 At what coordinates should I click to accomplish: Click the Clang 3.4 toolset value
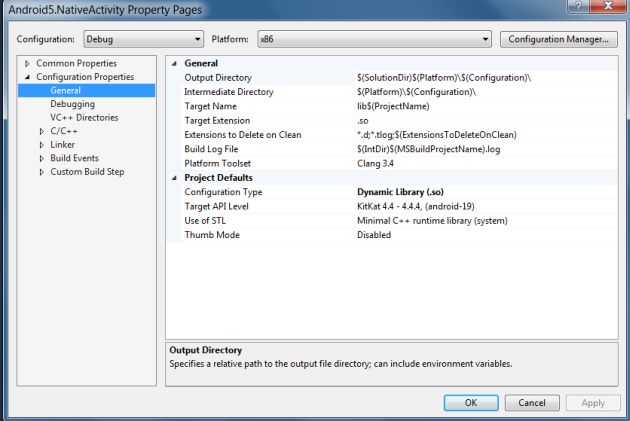point(486,163)
